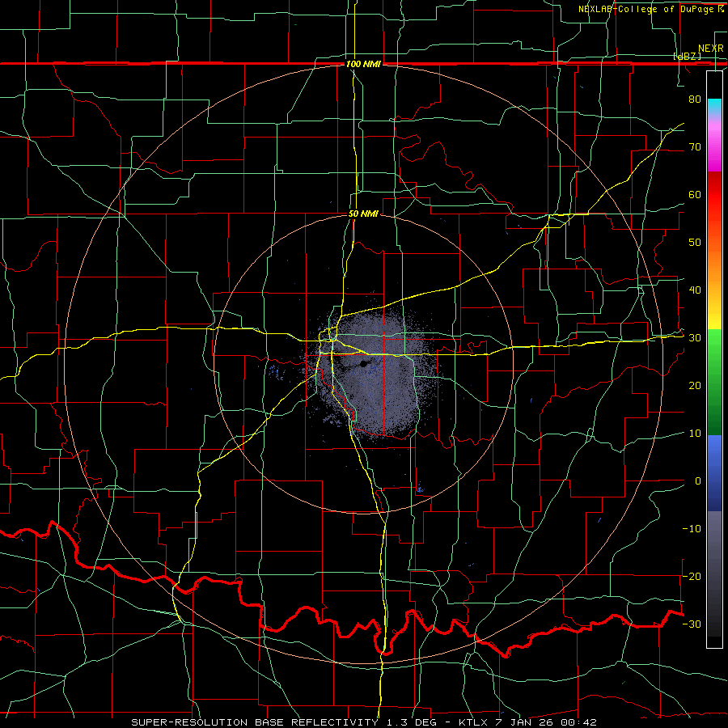This screenshot has height=728, width=728.
Task: Click the cyan top of the color scale
Action: tap(714, 106)
